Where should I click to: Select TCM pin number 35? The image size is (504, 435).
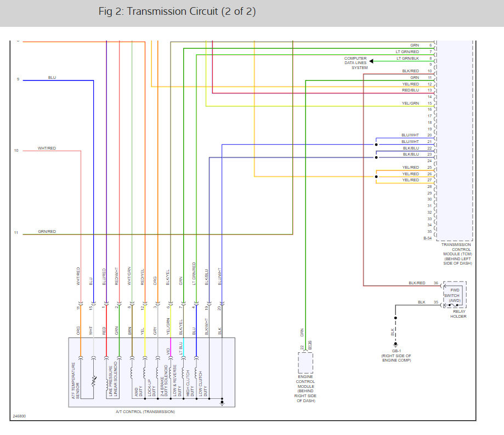(x=429, y=231)
